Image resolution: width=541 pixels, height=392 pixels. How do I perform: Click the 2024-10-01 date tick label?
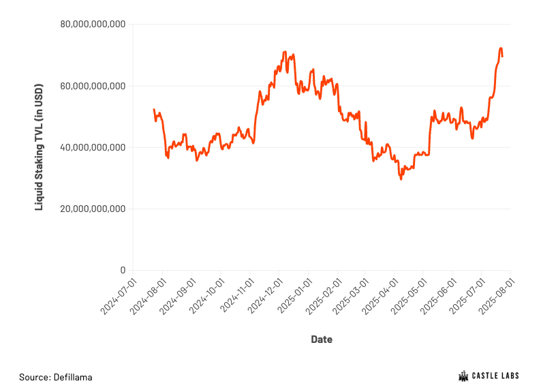coord(207,296)
